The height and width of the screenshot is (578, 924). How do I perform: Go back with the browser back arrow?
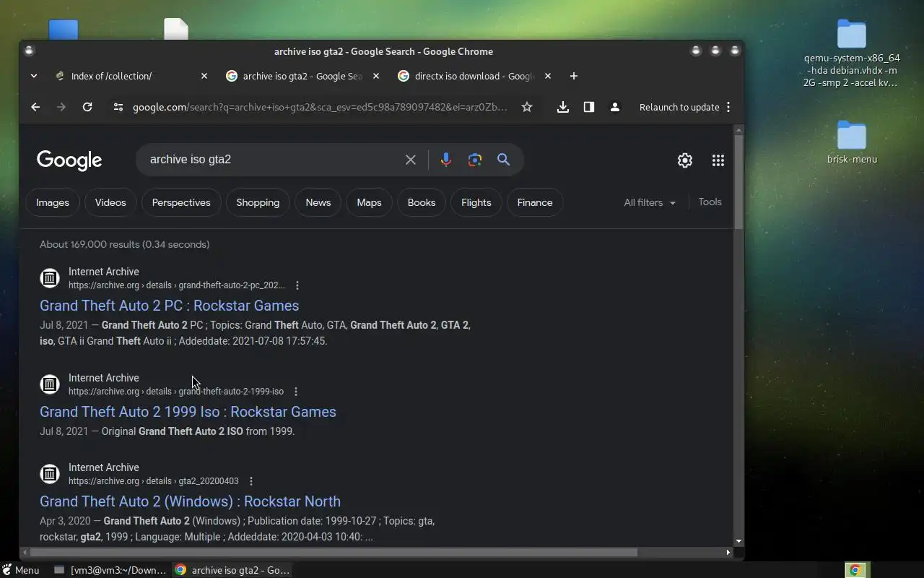pyautogui.click(x=35, y=107)
